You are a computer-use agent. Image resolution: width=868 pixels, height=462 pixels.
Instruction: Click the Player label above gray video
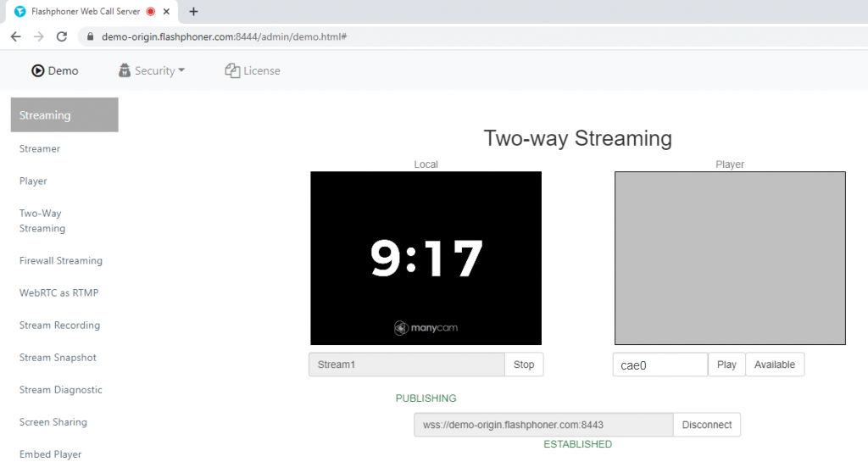(x=730, y=164)
